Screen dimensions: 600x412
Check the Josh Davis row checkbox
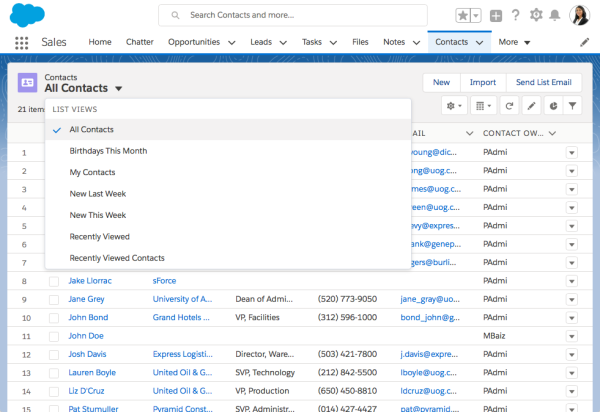tap(54, 355)
